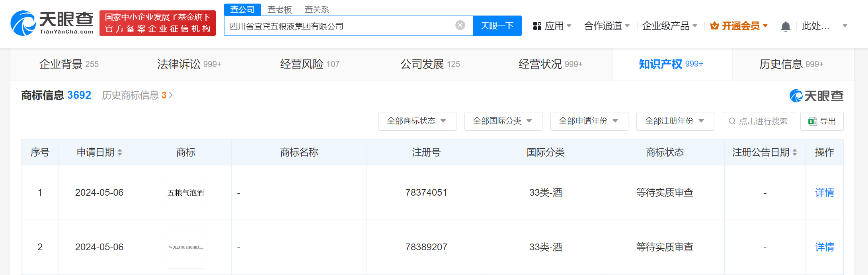The width and height of the screenshot is (868, 275).
Task: Expand the user account menu 此处...
Action: click(x=824, y=26)
